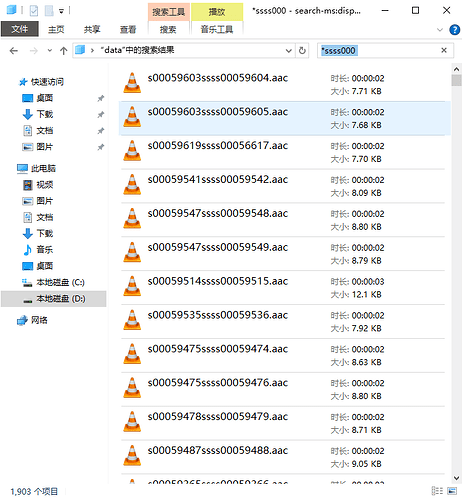Screen dimensions: 462x500
Task: Open pinned 图片 under quick access
Action: tap(45, 147)
